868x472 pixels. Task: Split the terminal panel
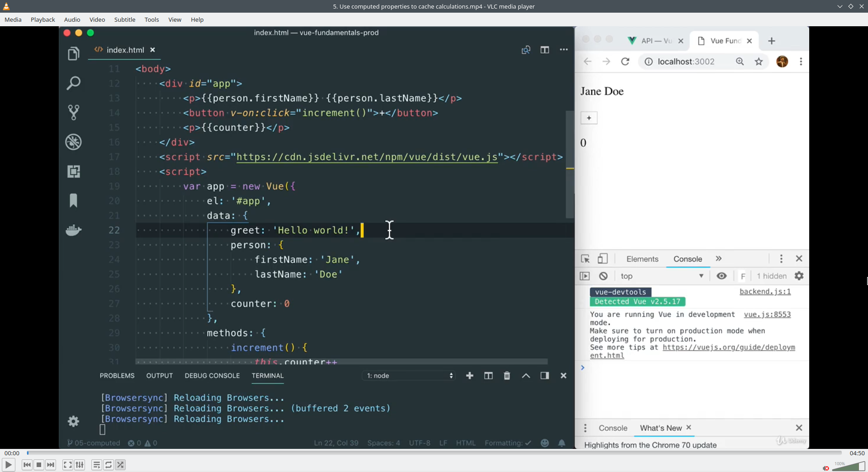click(x=488, y=376)
